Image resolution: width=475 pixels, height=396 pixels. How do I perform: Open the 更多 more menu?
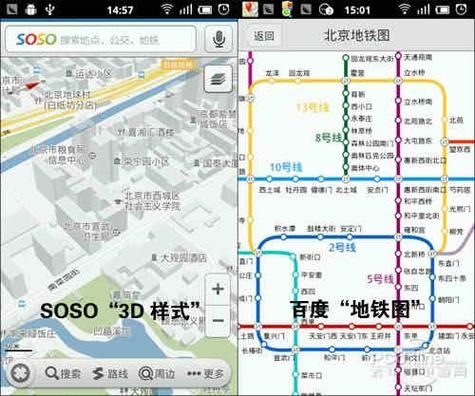(x=205, y=374)
